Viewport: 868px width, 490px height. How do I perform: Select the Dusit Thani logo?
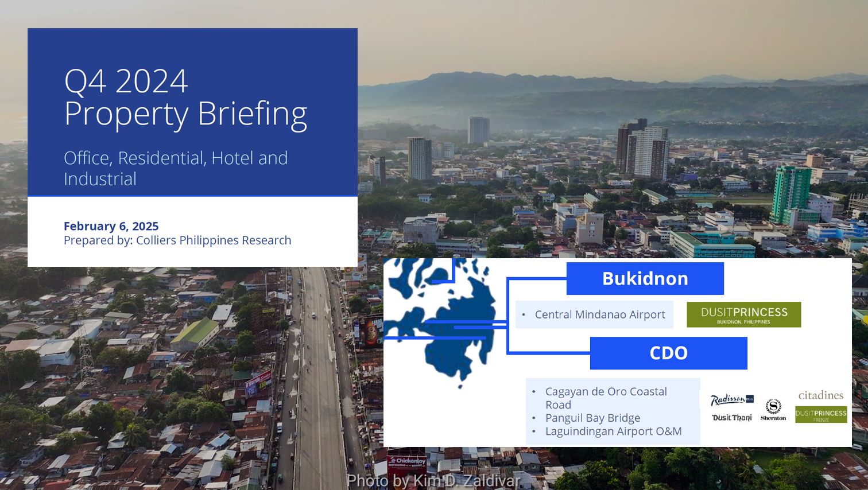pos(731,418)
